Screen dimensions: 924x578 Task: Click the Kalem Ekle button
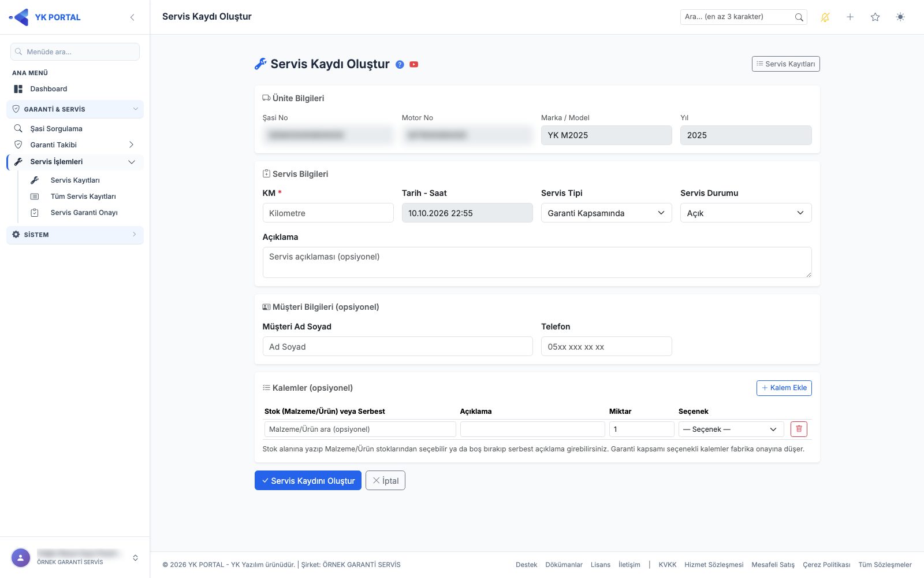[x=784, y=388]
